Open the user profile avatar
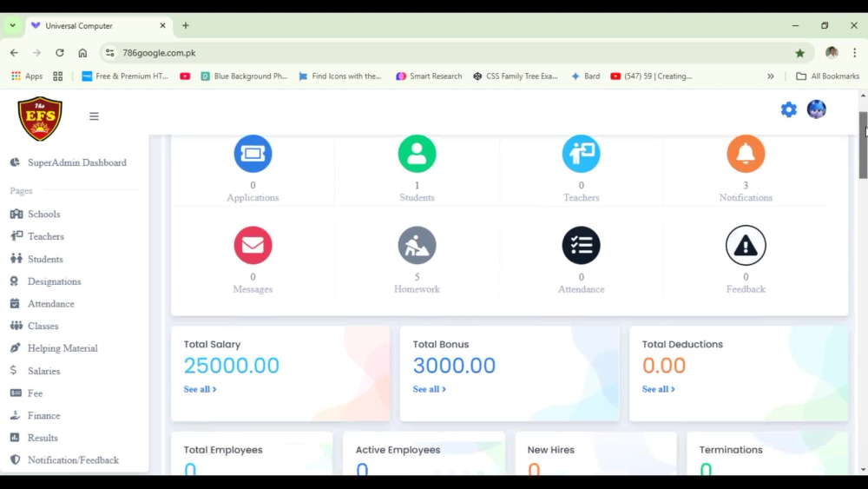Viewport: 868px width, 489px height. click(816, 109)
